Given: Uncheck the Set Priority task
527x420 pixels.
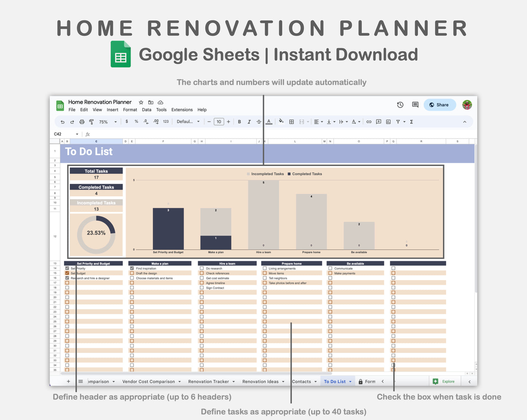Looking at the screenshot, I should 67,268.
